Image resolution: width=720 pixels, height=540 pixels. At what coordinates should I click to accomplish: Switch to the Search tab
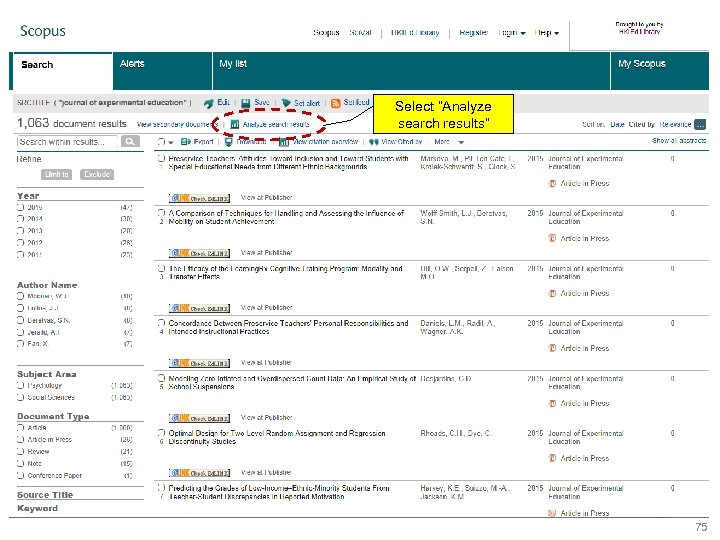coord(62,71)
